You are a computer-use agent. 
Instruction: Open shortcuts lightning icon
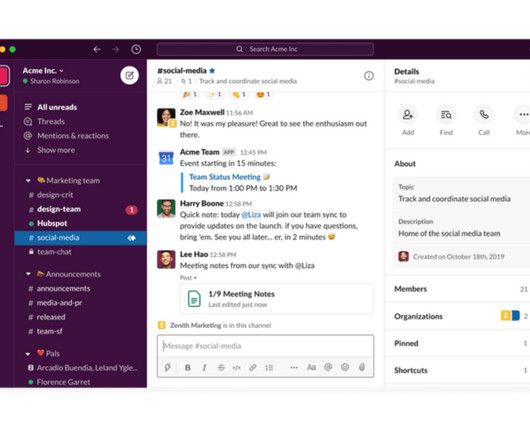pos(168,367)
